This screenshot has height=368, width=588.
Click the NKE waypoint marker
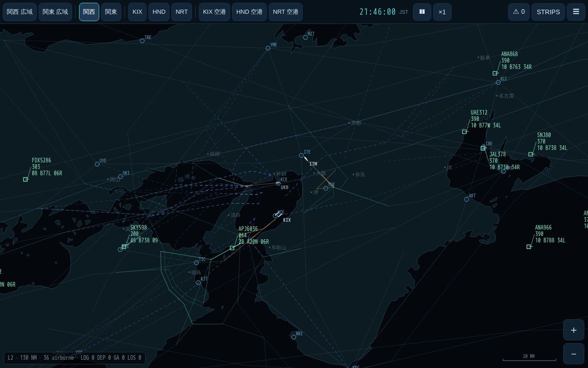294,337
